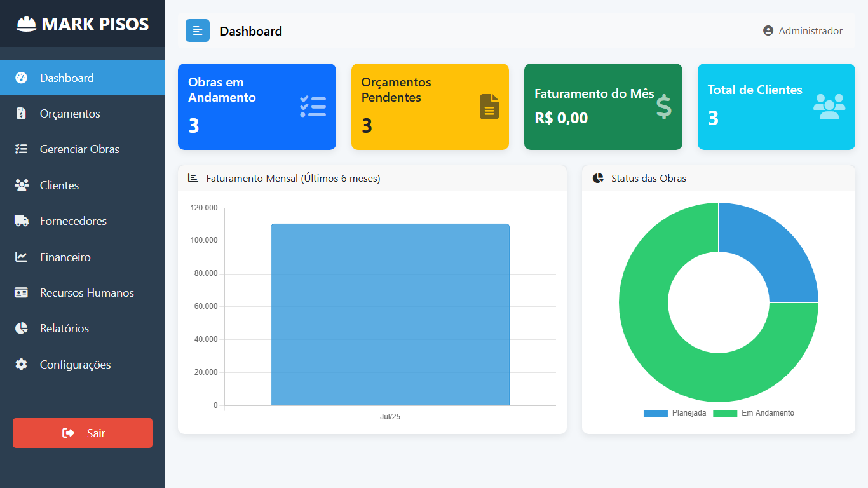868x488 pixels.
Task: Click the Orçamentos Pendentes card title
Action: [397, 90]
